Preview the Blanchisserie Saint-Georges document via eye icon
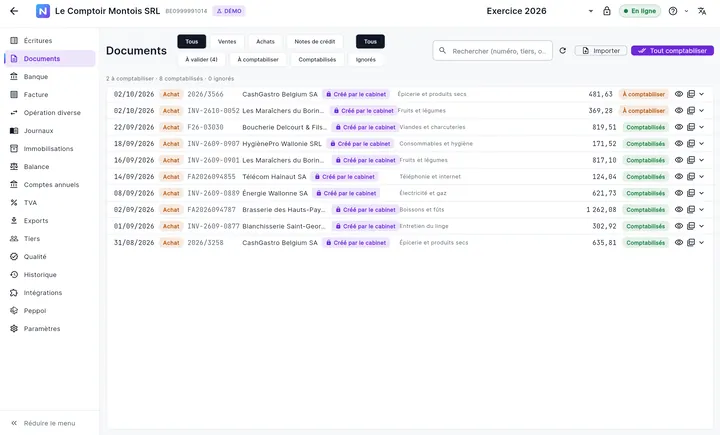 (679, 226)
